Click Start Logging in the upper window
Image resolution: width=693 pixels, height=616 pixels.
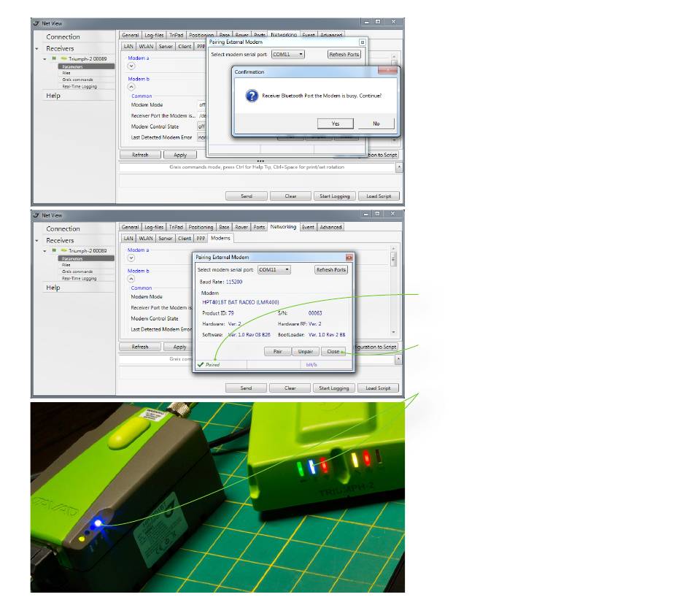click(x=335, y=196)
